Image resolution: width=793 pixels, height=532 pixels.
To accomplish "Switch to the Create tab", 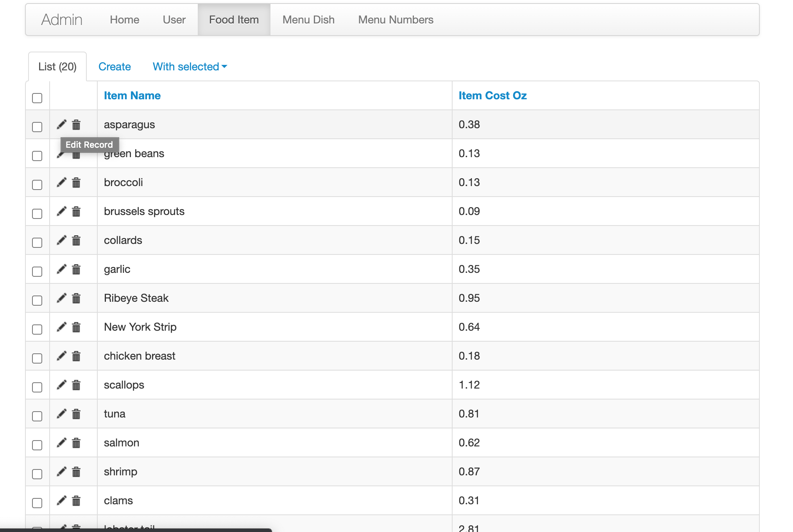I will pyautogui.click(x=115, y=67).
